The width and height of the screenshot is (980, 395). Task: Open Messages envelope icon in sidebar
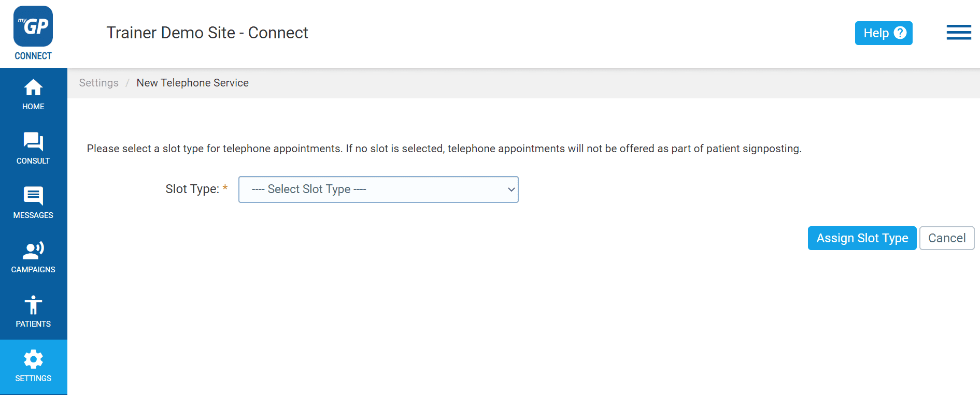(33, 196)
